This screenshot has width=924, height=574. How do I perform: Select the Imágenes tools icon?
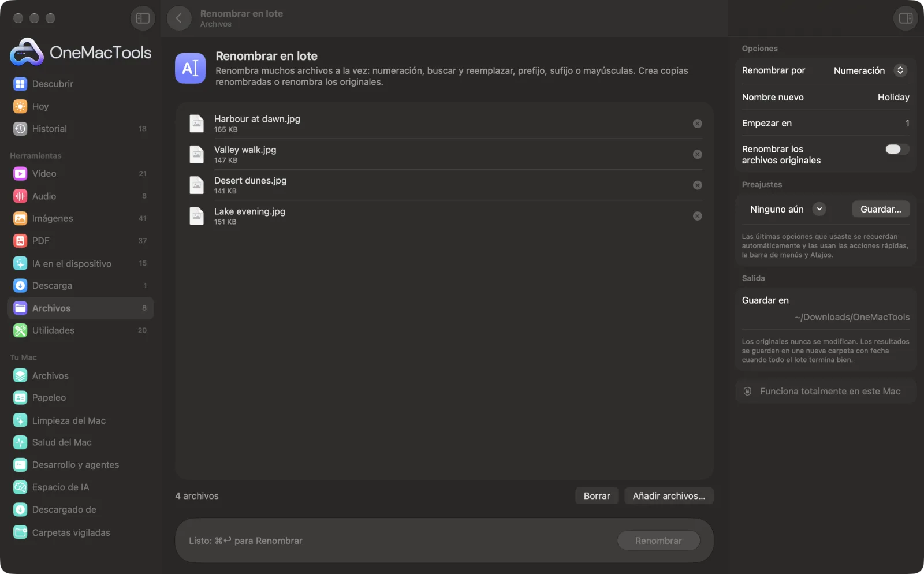20,219
